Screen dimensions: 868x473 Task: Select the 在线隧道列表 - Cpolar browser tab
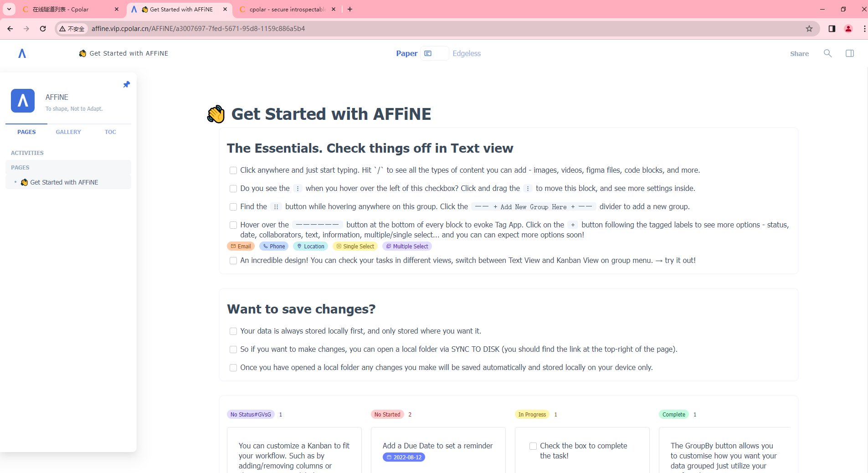point(71,9)
